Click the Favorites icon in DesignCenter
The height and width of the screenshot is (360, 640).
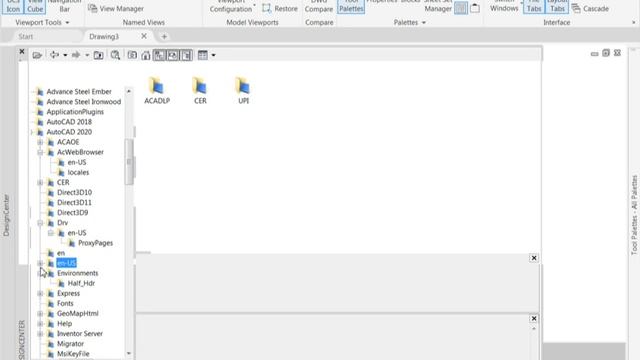pos(132,55)
